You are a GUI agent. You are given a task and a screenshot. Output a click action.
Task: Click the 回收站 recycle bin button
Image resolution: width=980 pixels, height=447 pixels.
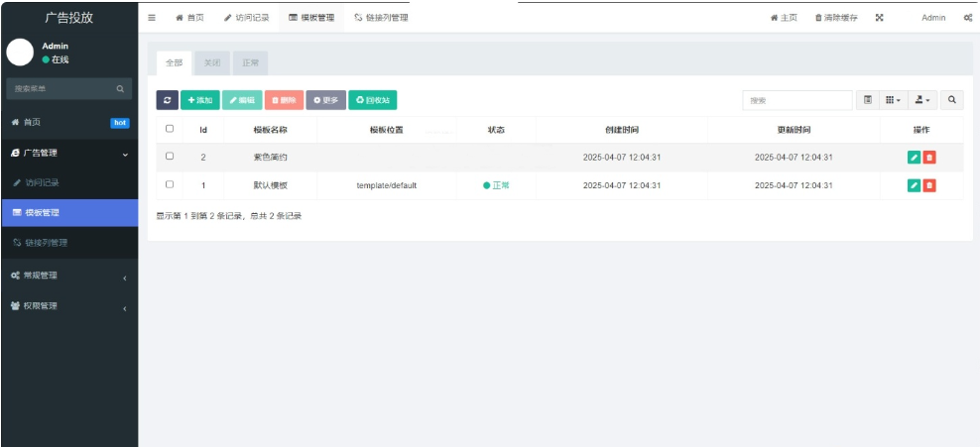coord(373,100)
